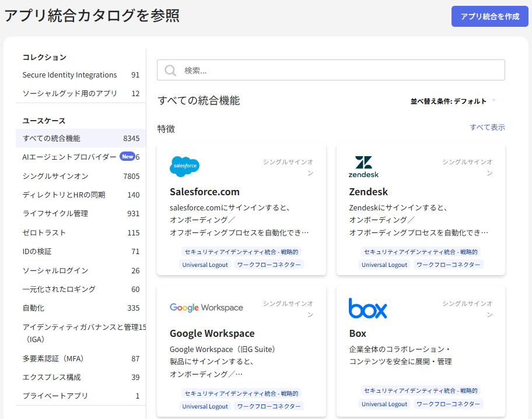Open the Box card title
Screen dimensions: 532x419
[358, 333]
